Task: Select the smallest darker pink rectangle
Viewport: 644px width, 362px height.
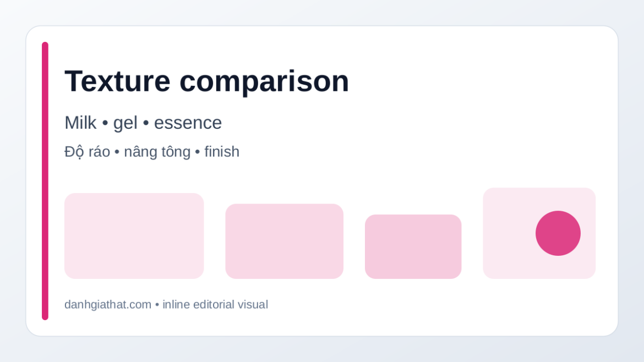Action: (x=413, y=246)
